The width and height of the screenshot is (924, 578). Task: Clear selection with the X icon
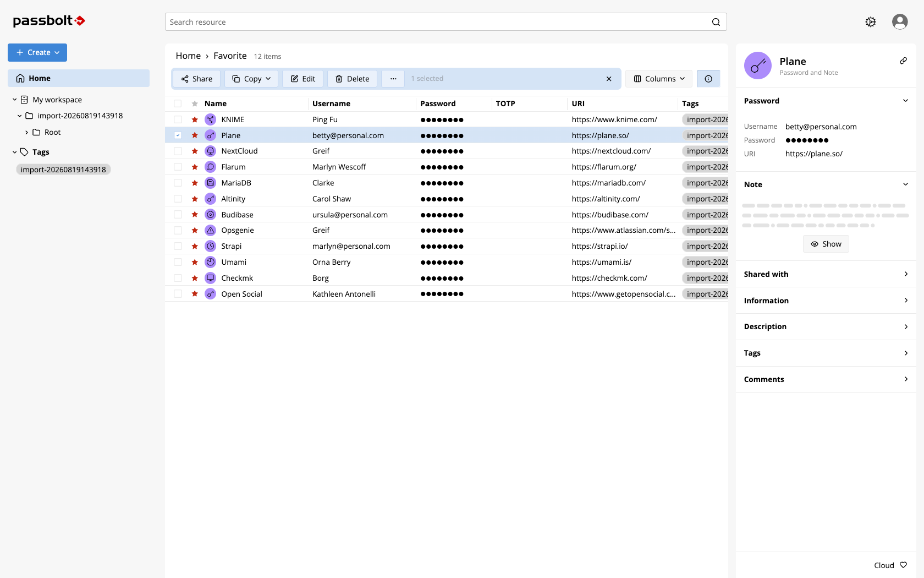[609, 79]
